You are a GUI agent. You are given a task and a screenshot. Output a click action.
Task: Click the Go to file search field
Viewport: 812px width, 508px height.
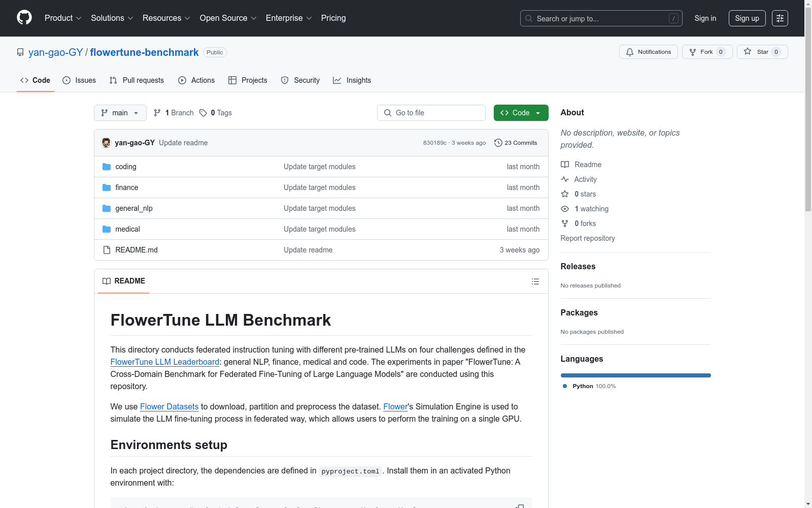coord(431,113)
